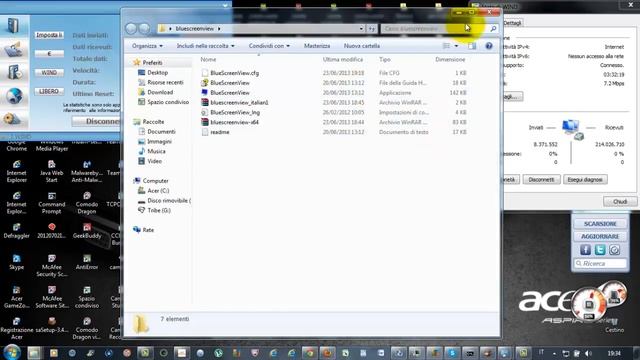Open the Condividi con dropdown

click(x=269, y=46)
